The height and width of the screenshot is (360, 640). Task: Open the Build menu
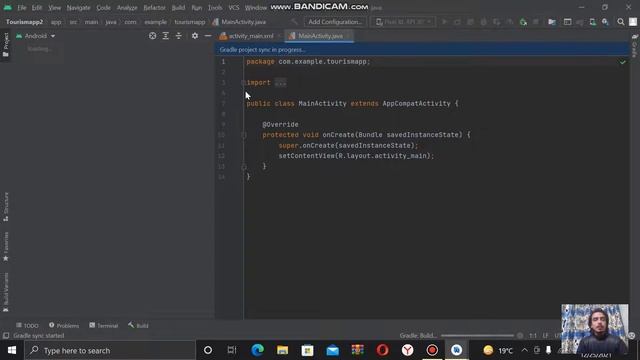(x=178, y=8)
